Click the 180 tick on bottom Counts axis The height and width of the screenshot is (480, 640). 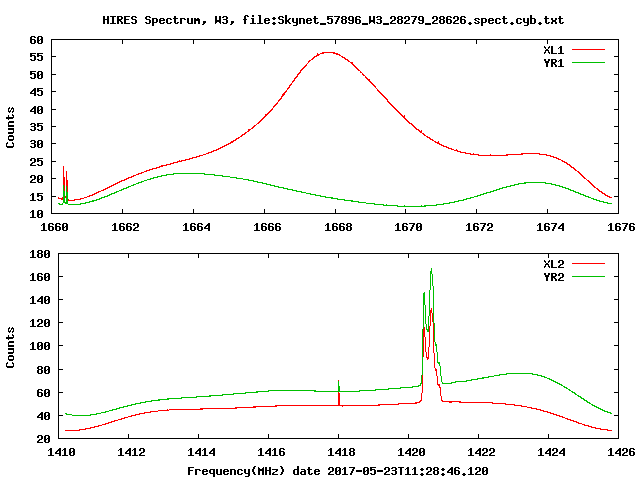(40, 254)
